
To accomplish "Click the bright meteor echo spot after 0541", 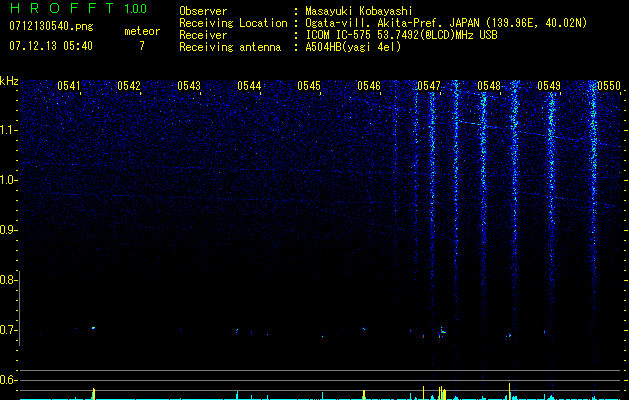I will pos(93,328).
